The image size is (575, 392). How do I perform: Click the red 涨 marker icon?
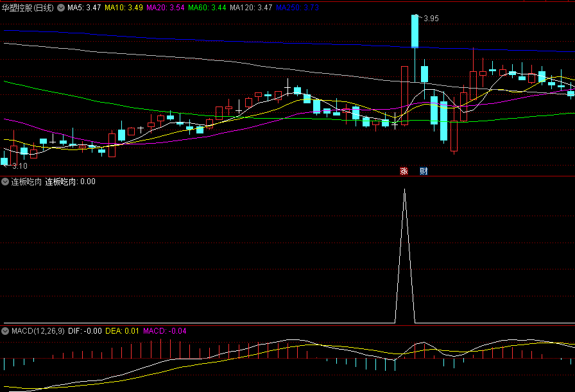click(x=404, y=171)
